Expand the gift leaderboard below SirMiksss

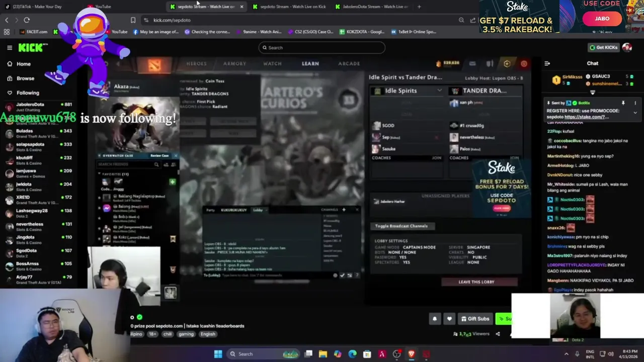(593, 93)
